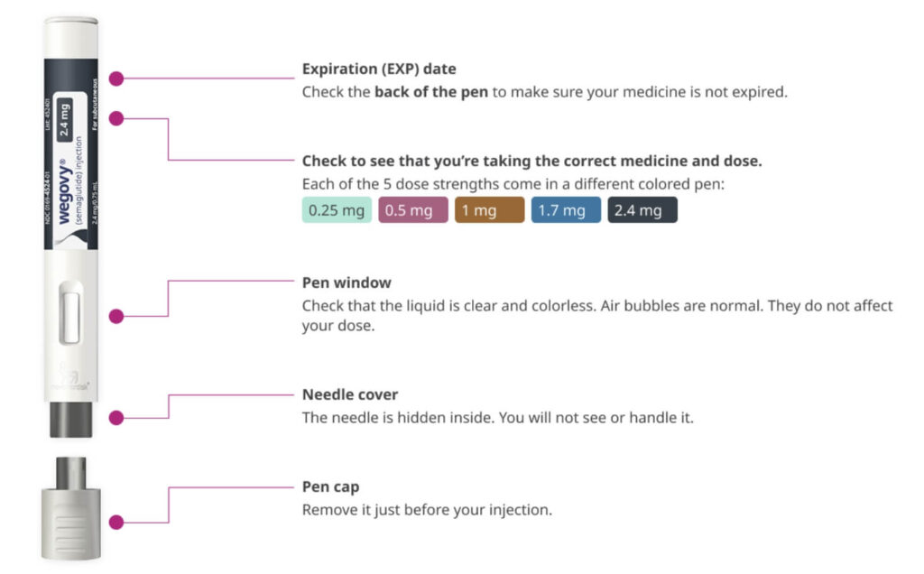The width and height of the screenshot is (924, 574).
Task: Click the Novo Nordisk logo on the pen
Action: click(x=69, y=377)
